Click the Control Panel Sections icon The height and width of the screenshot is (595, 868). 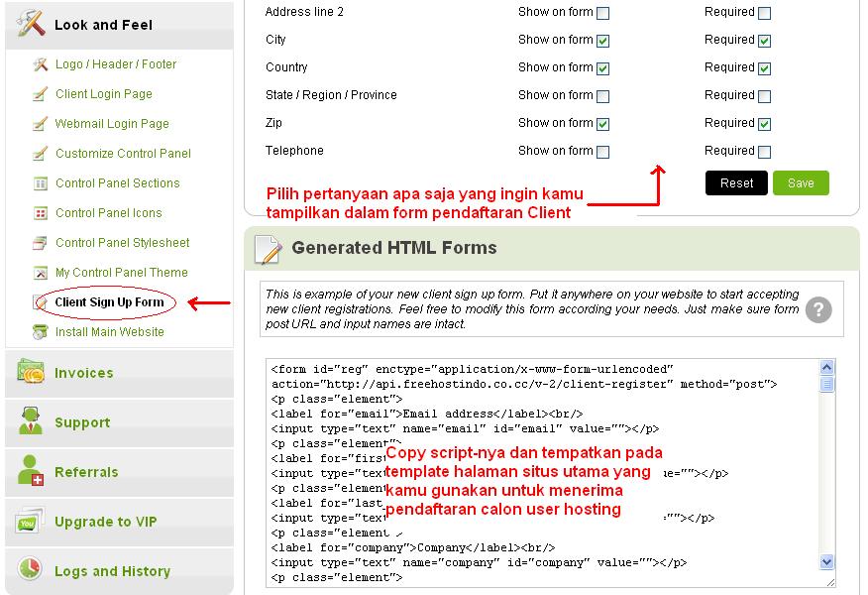click(41, 183)
